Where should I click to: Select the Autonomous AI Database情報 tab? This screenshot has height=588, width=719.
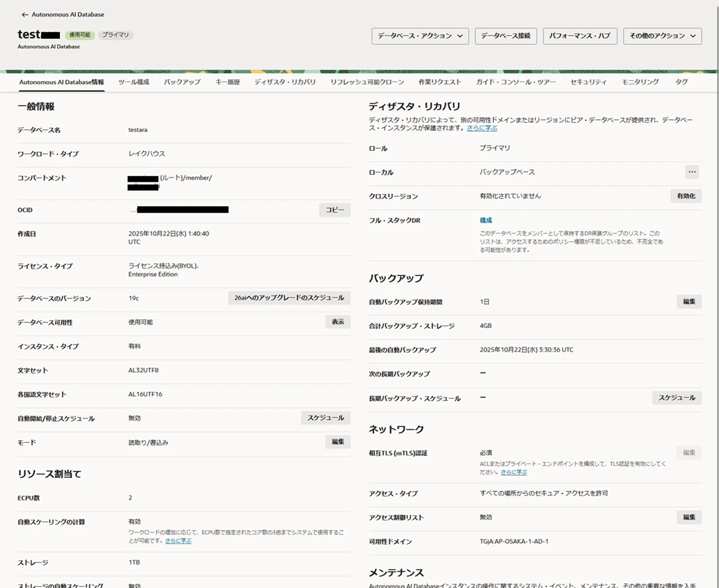pyautogui.click(x=62, y=82)
